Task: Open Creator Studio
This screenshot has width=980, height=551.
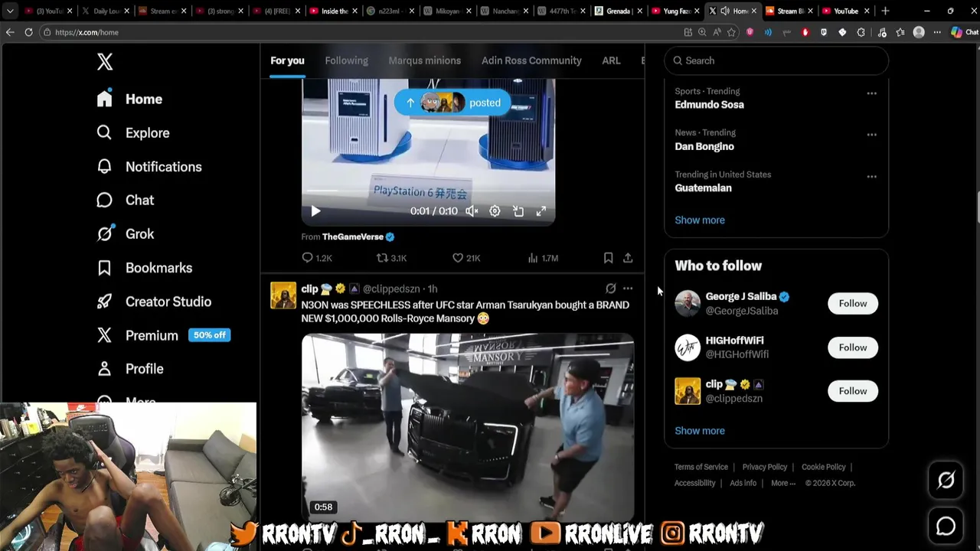Action: click(x=154, y=302)
